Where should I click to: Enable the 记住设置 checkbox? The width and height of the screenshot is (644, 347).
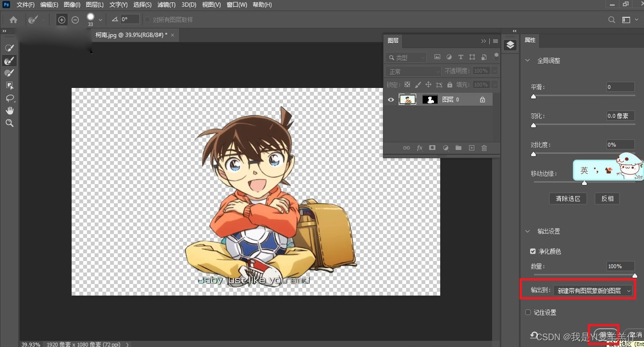point(528,312)
